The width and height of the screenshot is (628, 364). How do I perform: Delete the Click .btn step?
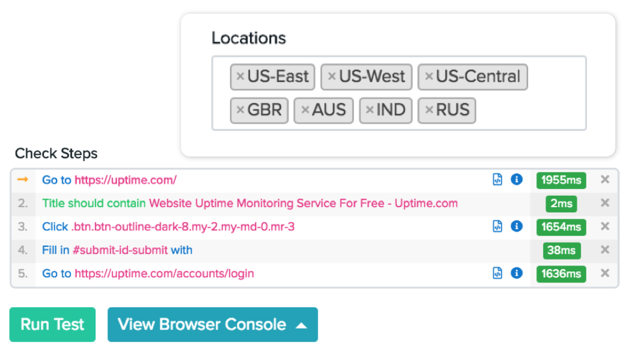point(605,226)
